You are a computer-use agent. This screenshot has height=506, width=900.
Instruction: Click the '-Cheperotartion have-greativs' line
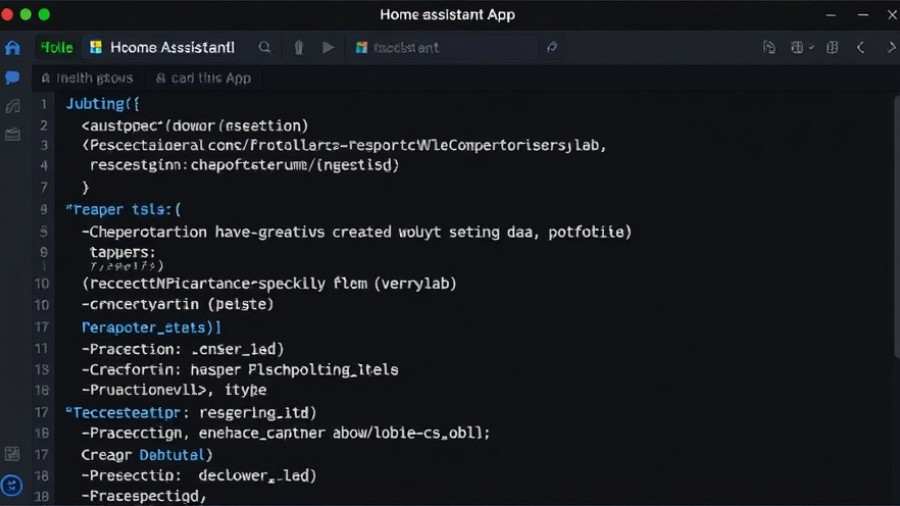356,232
